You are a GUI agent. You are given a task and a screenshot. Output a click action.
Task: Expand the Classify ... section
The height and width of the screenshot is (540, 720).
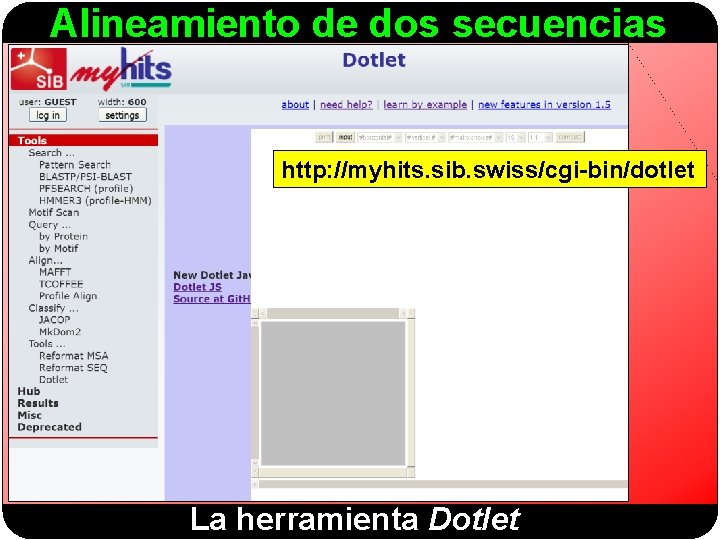click(53, 308)
